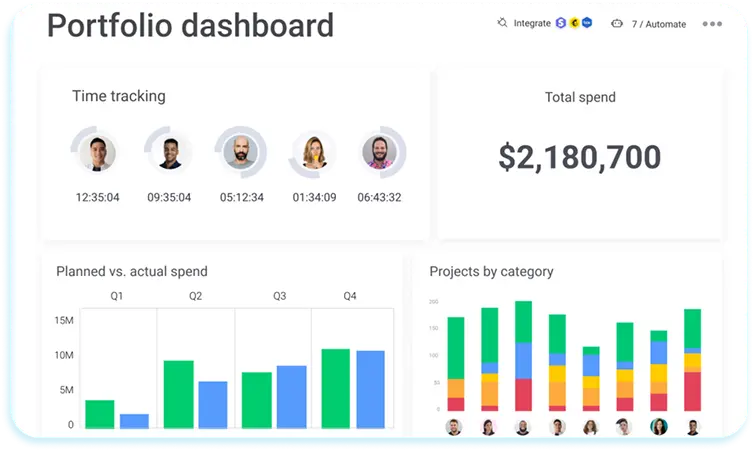Select the avatar with 12:35:04 time tracked

pyautogui.click(x=97, y=153)
